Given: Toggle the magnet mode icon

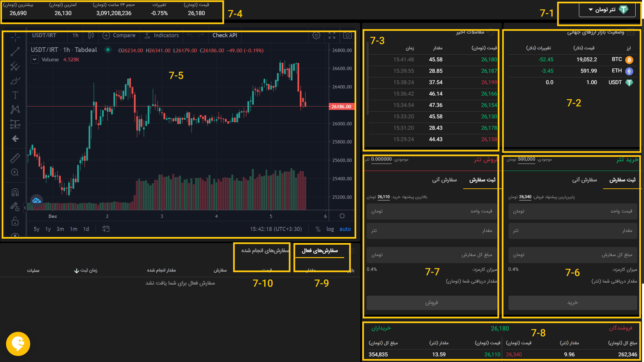Looking at the screenshot, I should pos(15,192).
